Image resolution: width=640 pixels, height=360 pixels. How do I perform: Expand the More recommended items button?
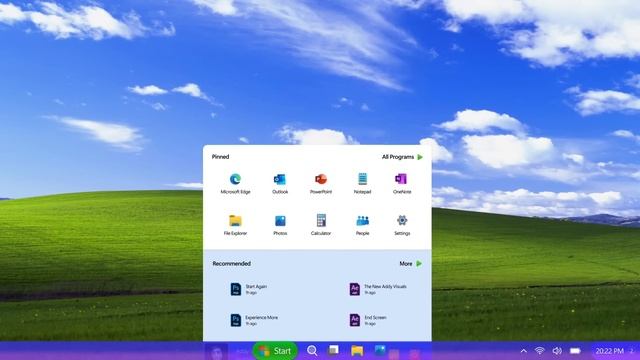[411, 264]
